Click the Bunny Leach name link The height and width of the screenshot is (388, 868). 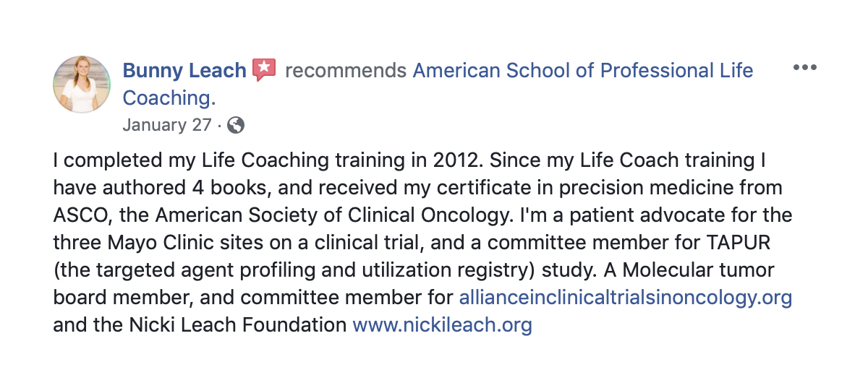184,71
